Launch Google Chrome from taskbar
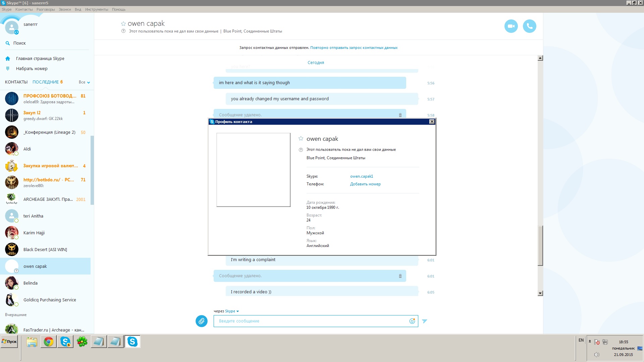644x362 pixels. [49, 342]
